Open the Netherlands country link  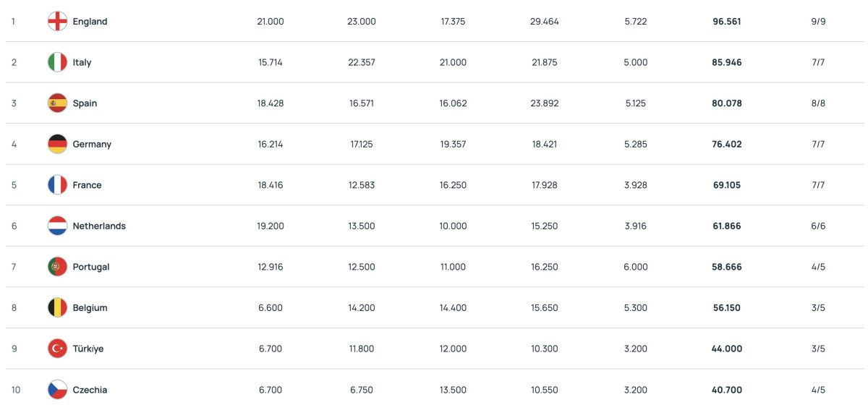[99, 226]
